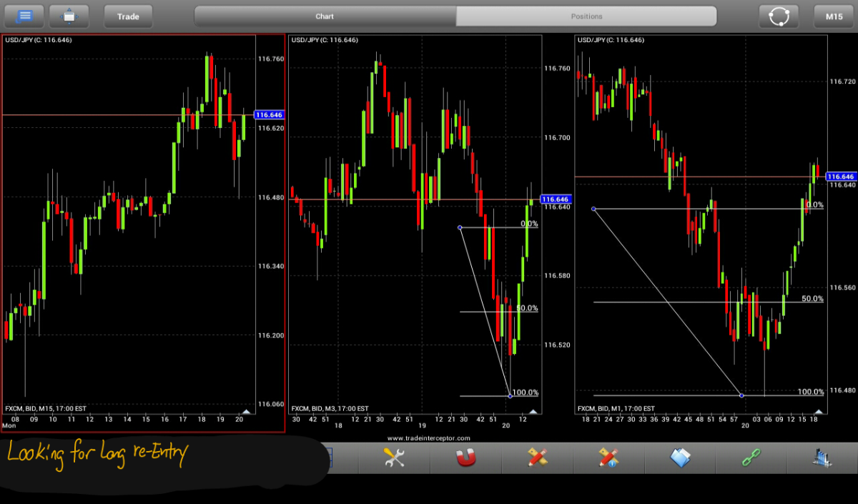Click the 'FXCM, BID, M15, 17:00 EST' footer
Image resolution: width=858 pixels, height=504 pixels.
46,408
